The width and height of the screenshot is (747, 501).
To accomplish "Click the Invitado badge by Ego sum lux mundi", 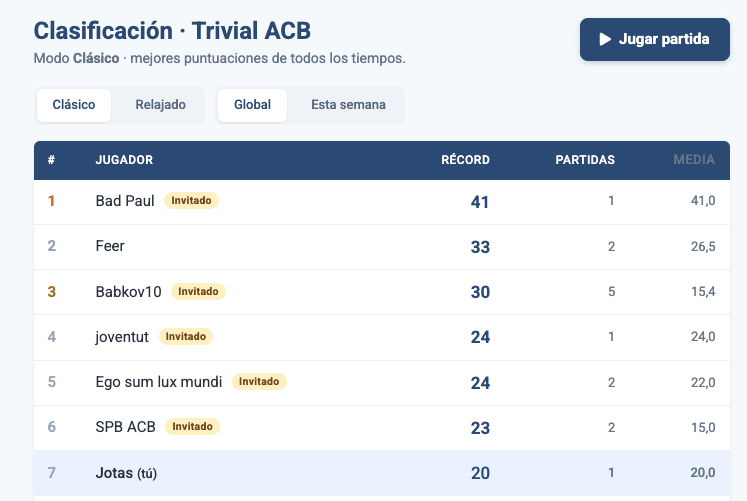I will pyautogui.click(x=259, y=382).
